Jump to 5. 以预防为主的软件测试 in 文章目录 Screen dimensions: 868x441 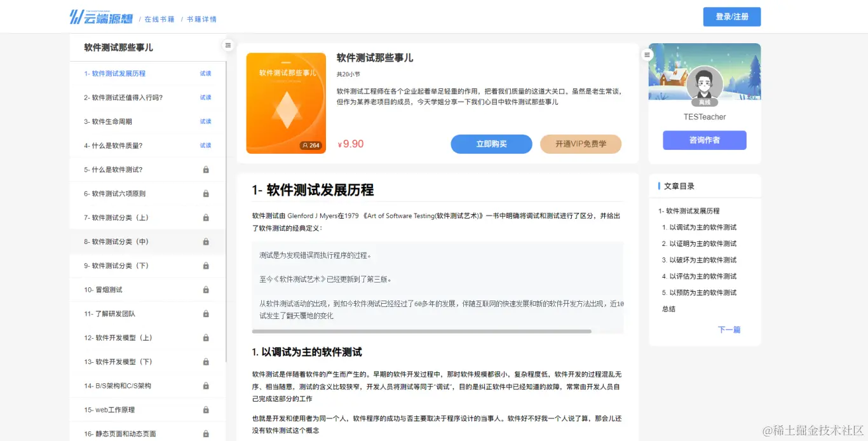[699, 293]
